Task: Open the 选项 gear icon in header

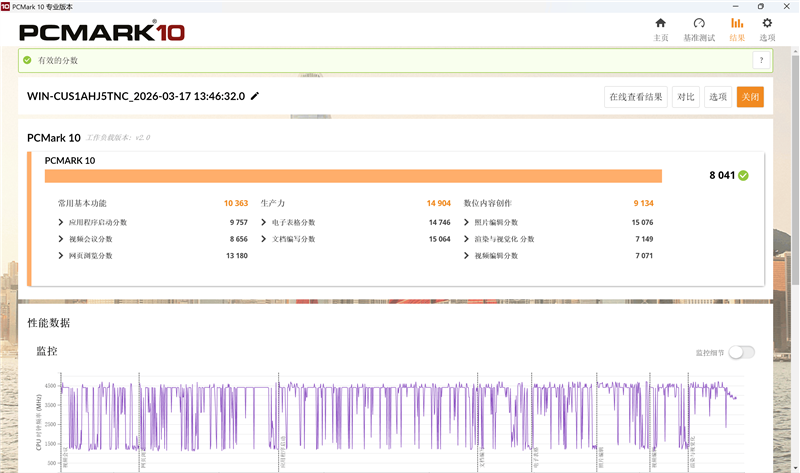Action: (x=767, y=23)
